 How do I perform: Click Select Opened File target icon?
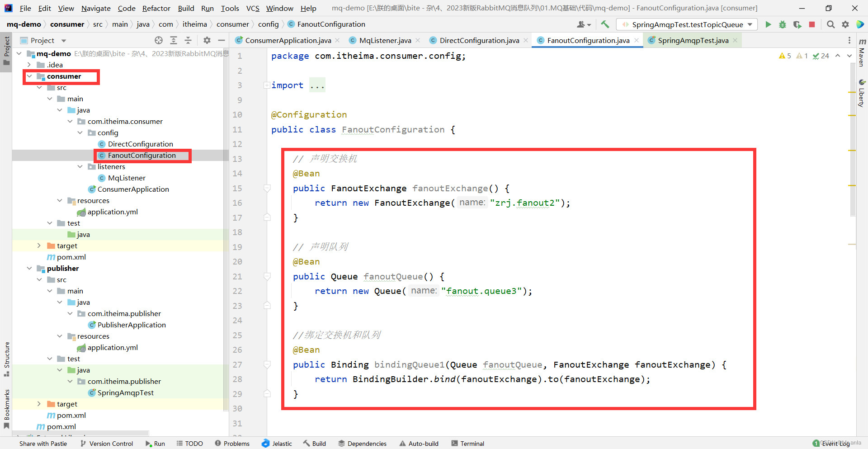click(159, 40)
